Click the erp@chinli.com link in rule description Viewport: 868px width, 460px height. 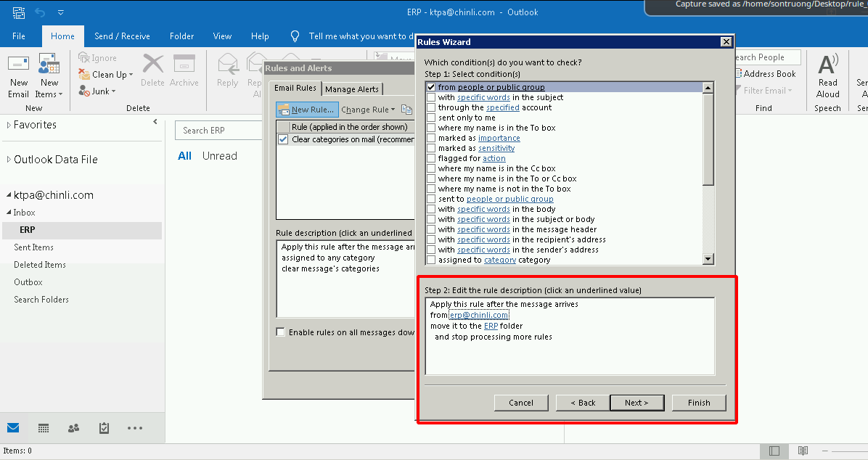coord(479,315)
